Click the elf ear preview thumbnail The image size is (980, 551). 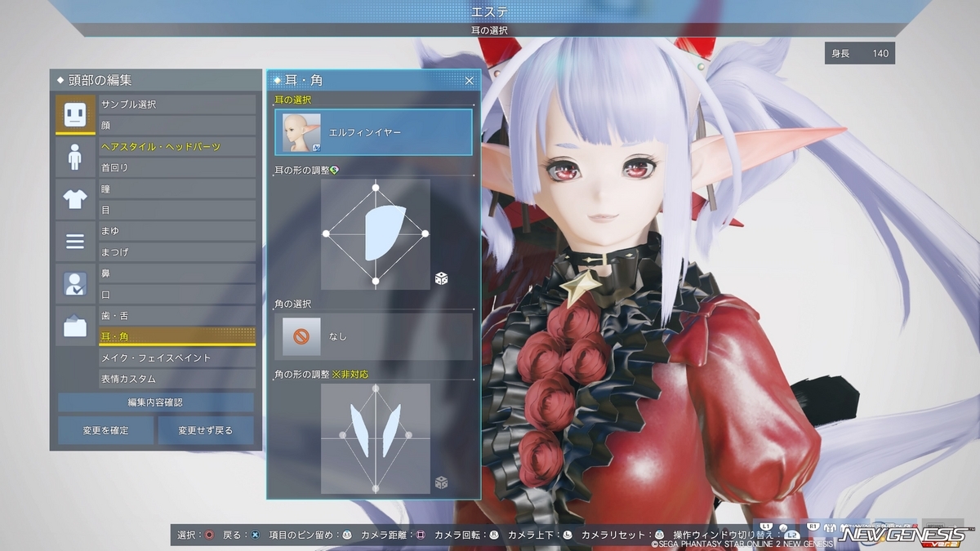click(301, 131)
